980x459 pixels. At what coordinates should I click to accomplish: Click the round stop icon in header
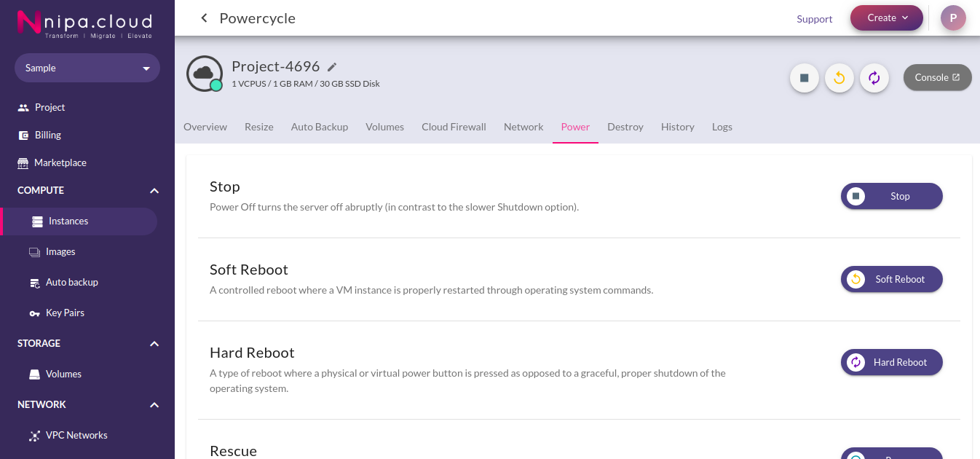coord(805,78)
